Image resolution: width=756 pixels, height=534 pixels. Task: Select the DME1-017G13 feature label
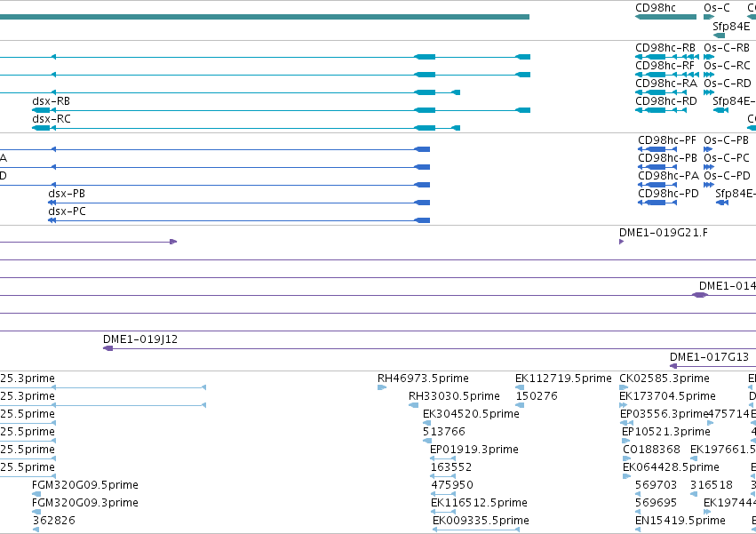(x=709, y=357)
